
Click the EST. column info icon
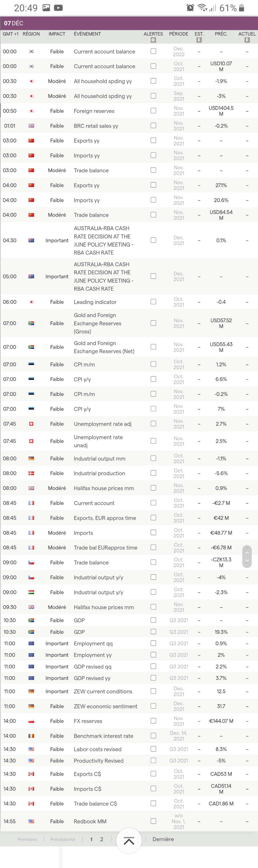click(x=199, y=40)
